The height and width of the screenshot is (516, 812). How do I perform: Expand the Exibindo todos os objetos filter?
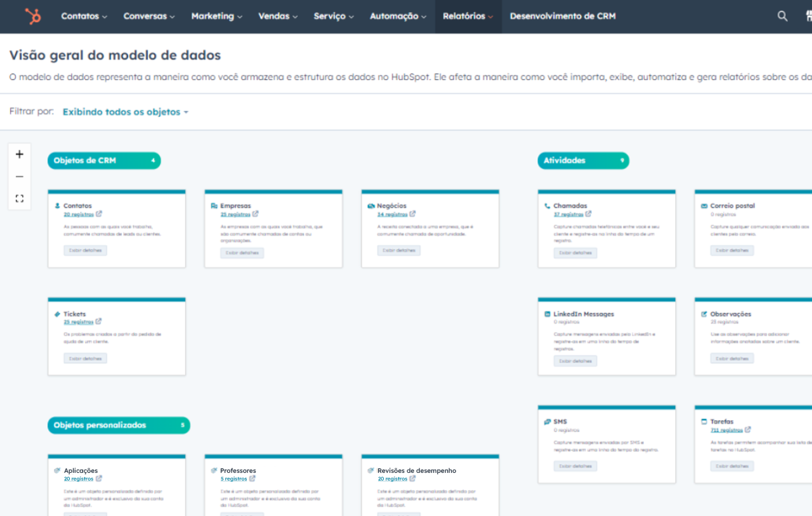click(x=125, y=112)
